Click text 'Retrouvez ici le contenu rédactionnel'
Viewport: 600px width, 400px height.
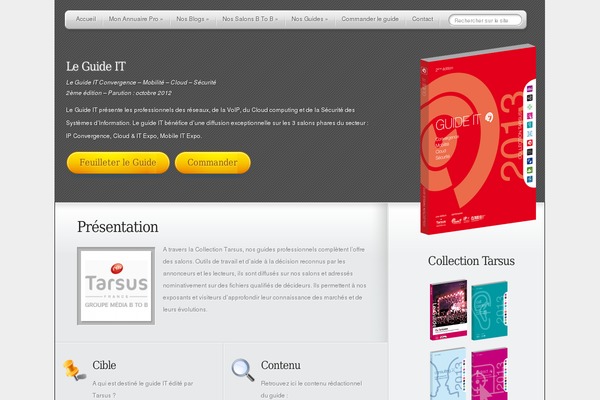coord(311,383)
